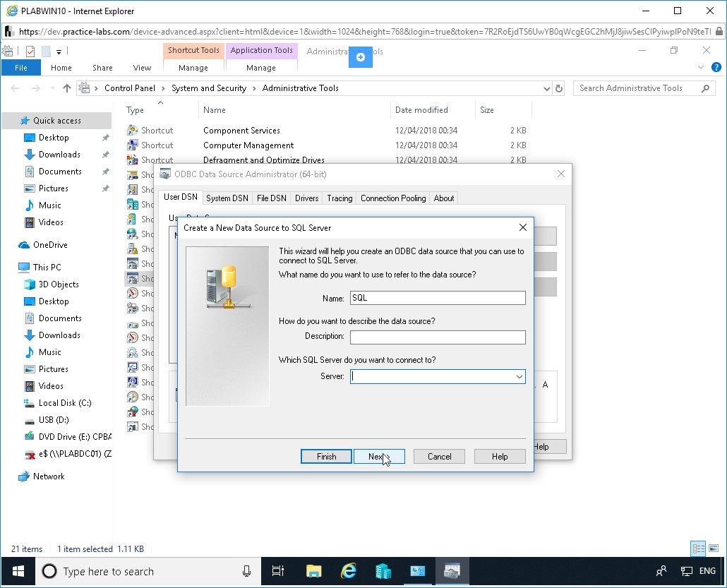Close the Create a New Data Source dialog
Viewport: 727px width, 588px height.
click(x=523, y=227)
